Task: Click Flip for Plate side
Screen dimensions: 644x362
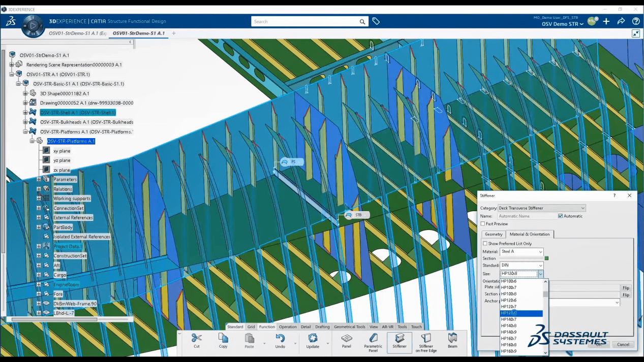Action: (x=626, y=288)
